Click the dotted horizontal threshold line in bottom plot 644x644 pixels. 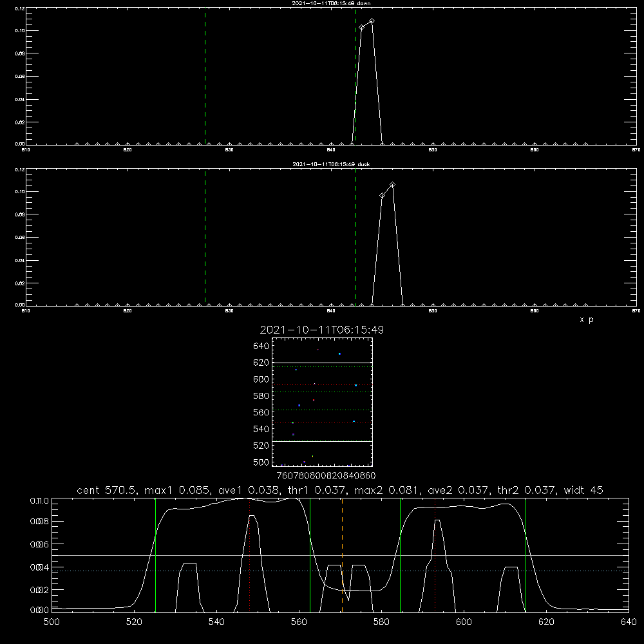click(341, 571)
